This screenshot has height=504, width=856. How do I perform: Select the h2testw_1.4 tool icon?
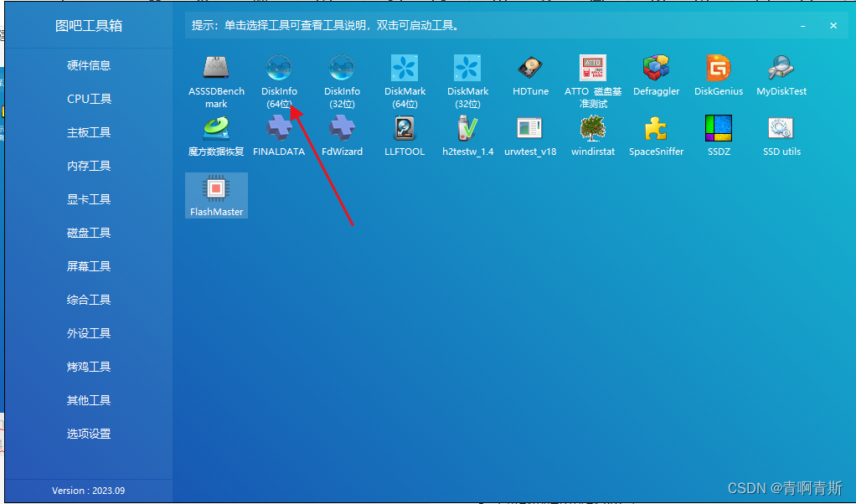(467, 128)
